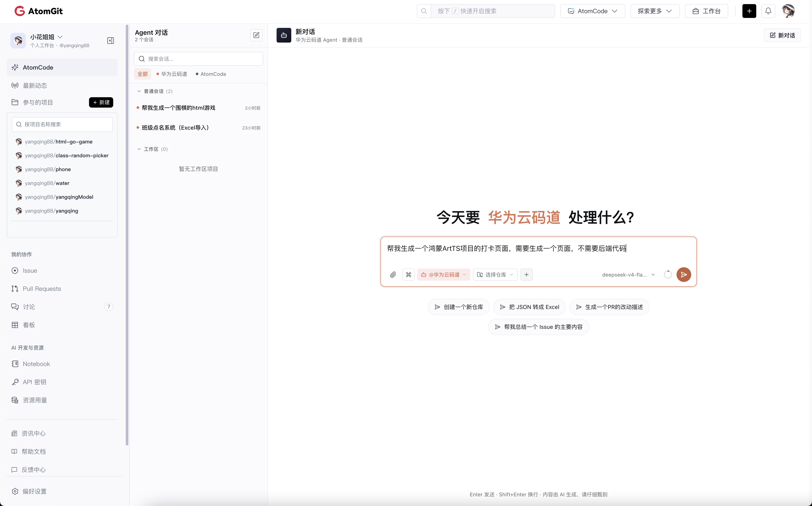
Task: Click 把 JSON 转成 Excel suggestion
Action: pyautogui.click(x=529, y=307)
